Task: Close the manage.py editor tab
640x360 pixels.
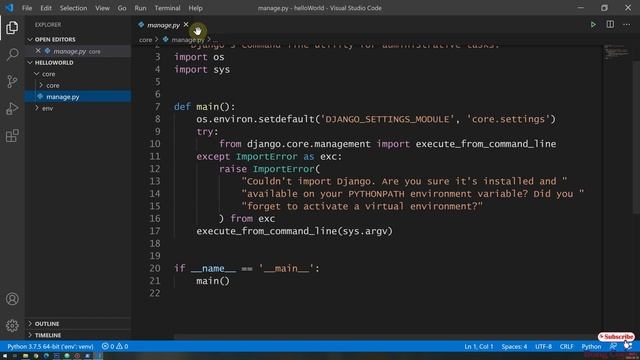Action: coord(186,24)
